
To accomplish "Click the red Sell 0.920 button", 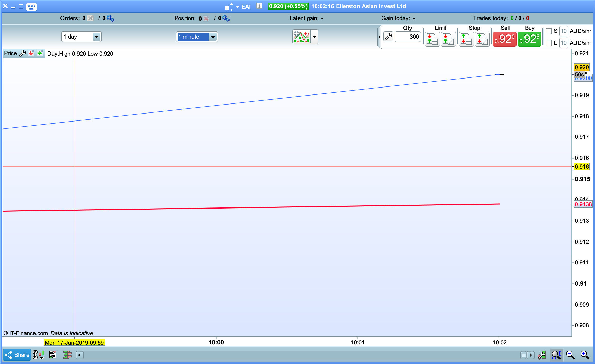I will point(504,39).
